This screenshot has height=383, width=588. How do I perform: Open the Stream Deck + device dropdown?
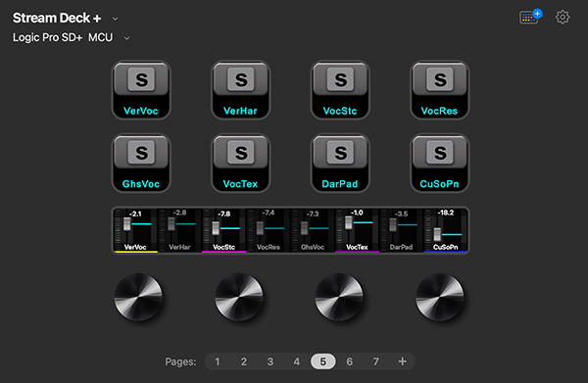pyautogui.click(x=115, y=19)
